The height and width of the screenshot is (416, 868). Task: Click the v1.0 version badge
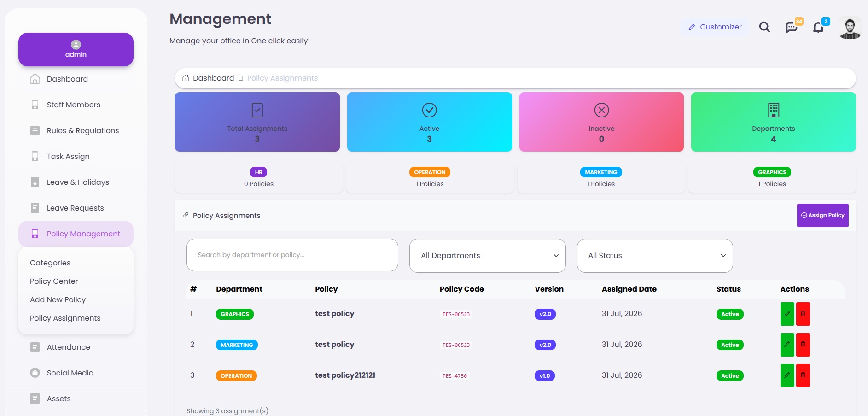[545, 376]
